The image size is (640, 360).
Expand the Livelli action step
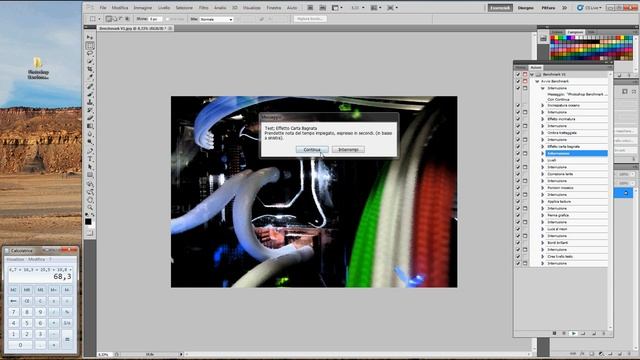pos(543,160)
